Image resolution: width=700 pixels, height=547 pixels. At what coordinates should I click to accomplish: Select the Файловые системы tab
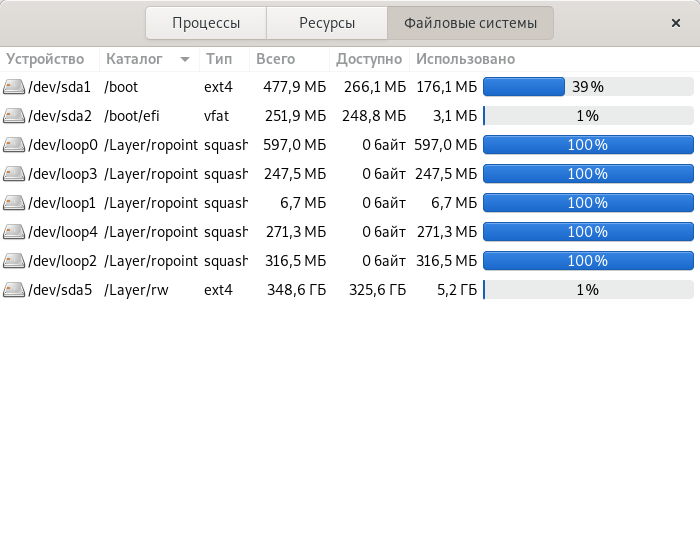[x=470, y=23]
